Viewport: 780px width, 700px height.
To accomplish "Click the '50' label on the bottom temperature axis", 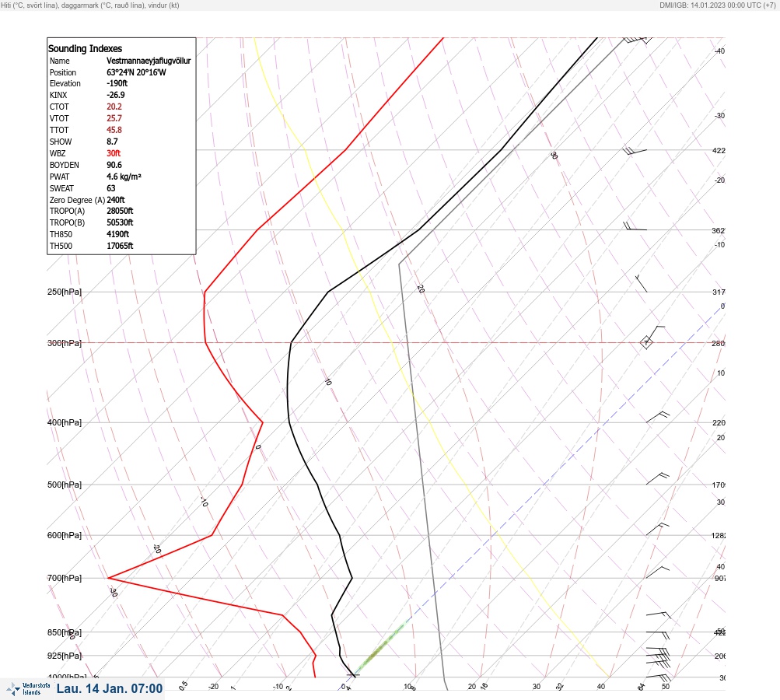I will [666, 687].
